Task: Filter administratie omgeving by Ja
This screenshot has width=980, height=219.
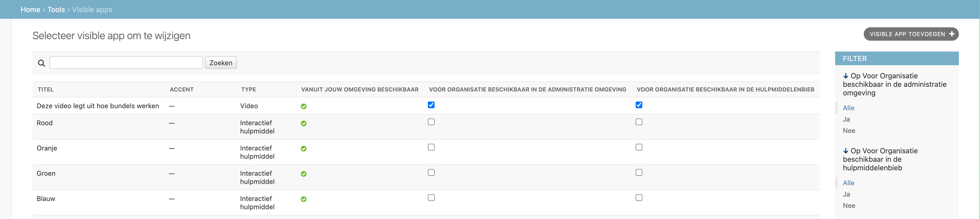Action: tap(846, 119)
